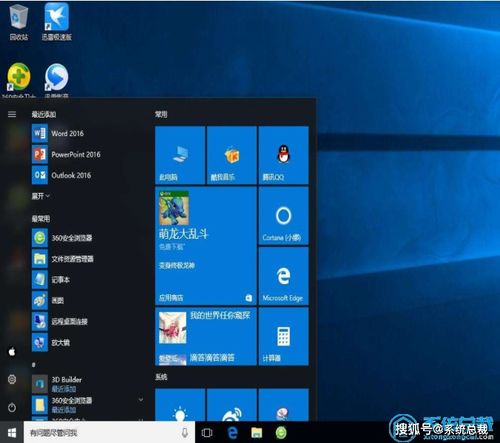This screenshot has height=443, width=500.
Task: Open the third tile in system group
Action: click(284, 405)
